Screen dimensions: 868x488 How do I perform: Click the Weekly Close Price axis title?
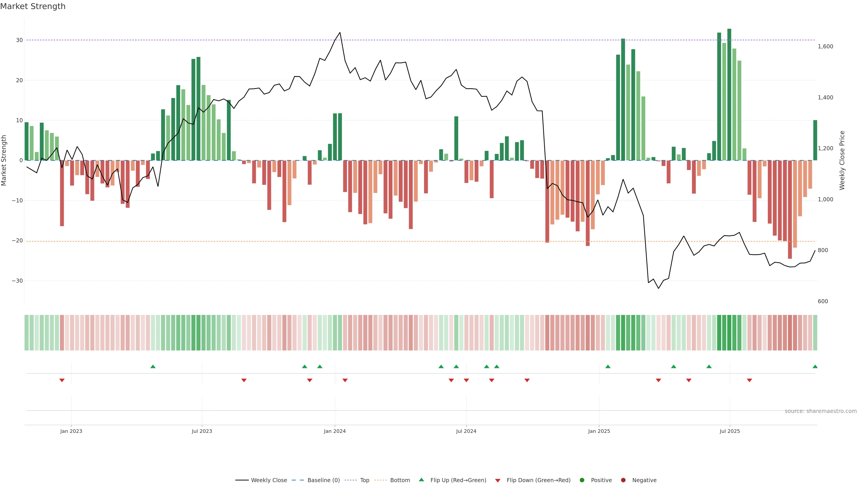pyautogui.click(x=842, y=160)
